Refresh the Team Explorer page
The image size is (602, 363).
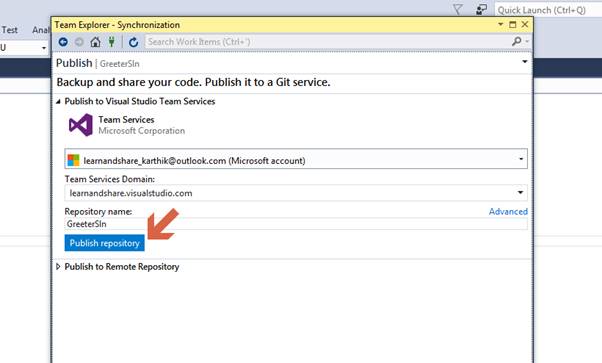point(133,42)
